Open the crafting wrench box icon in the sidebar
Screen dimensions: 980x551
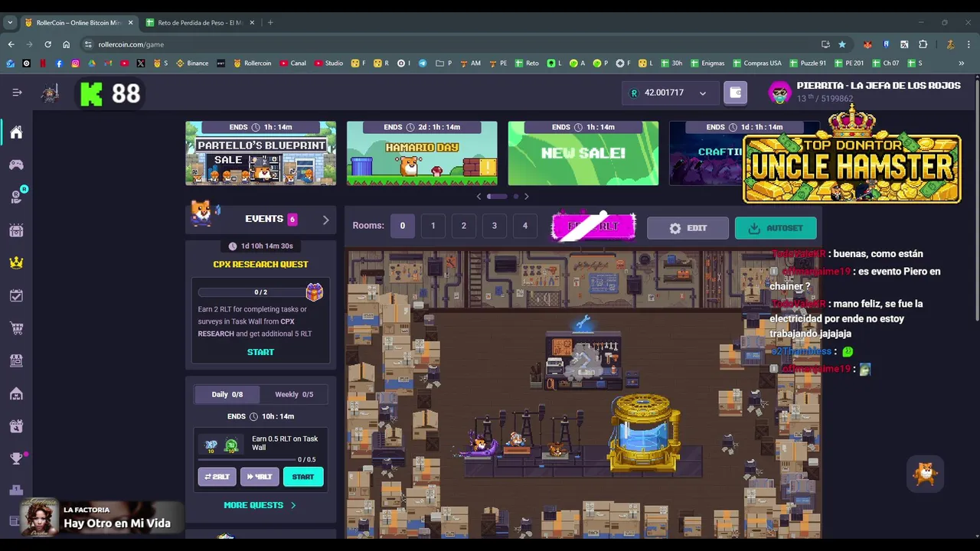click(x=16, y=426)
